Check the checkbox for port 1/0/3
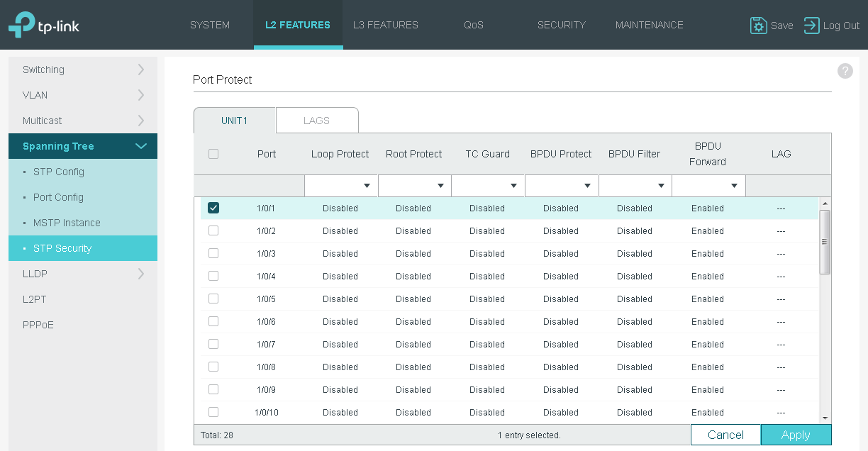868x451 pixels. tap(213, 253)
